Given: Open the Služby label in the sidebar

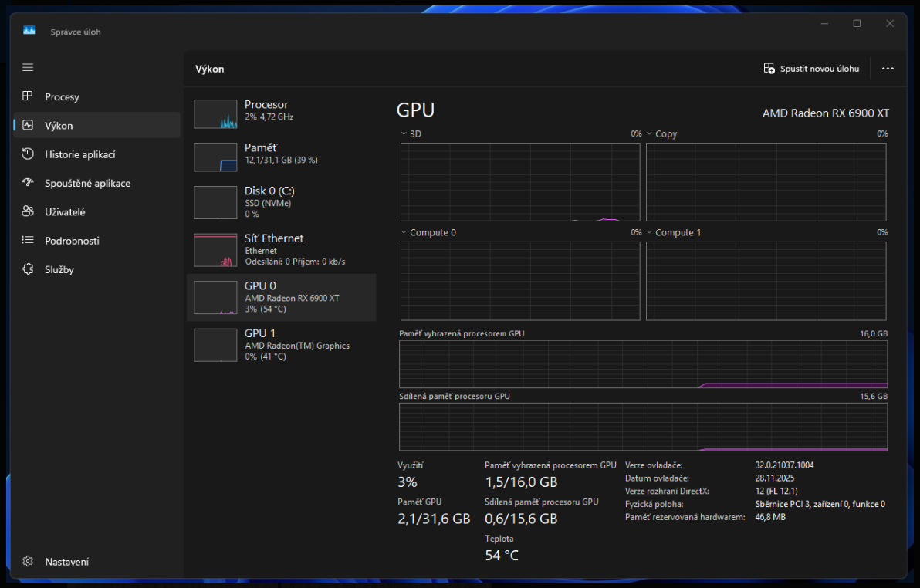Looking at the screenshot, I should pyautogui.click(x=59, y=269).
